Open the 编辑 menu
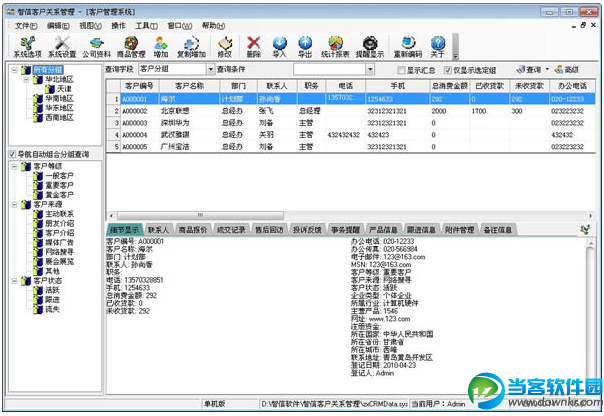 coord(58,26)
